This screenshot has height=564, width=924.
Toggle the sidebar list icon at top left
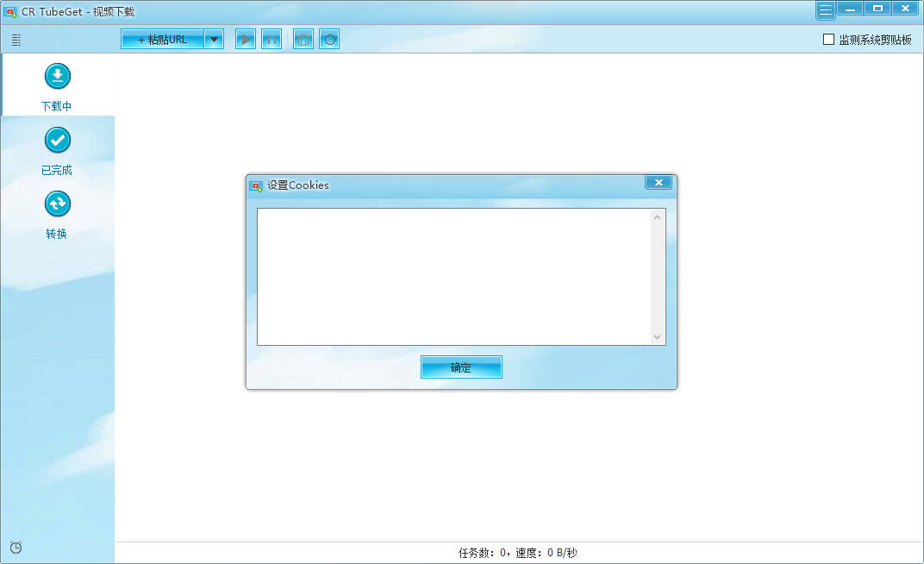coord(16,40)
